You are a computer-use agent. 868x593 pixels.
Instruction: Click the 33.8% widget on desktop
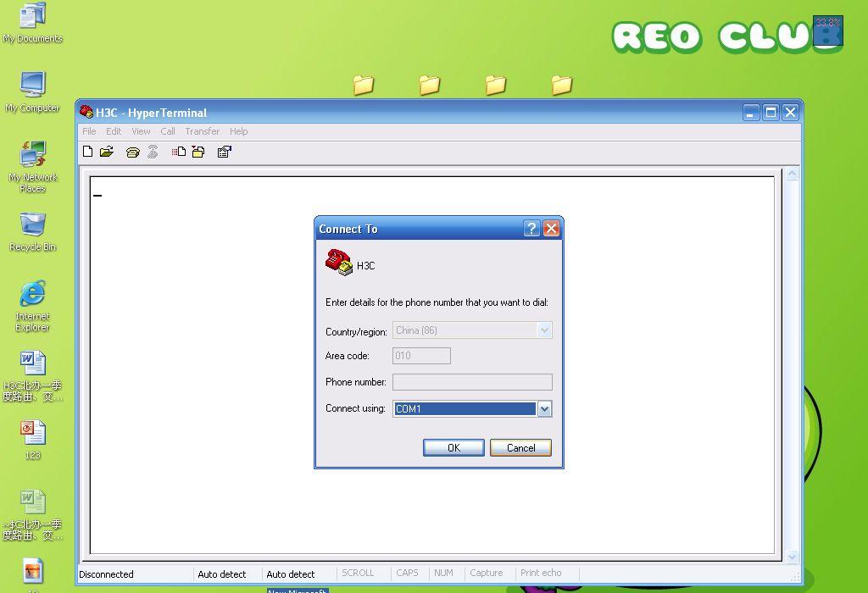(828, 30)
